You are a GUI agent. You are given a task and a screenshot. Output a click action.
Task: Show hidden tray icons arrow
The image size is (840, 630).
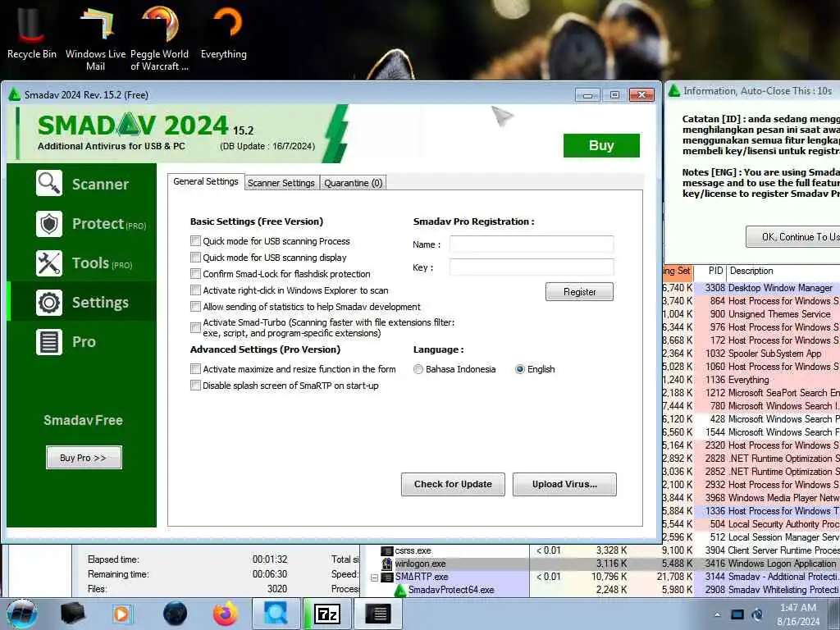[717, 614]
